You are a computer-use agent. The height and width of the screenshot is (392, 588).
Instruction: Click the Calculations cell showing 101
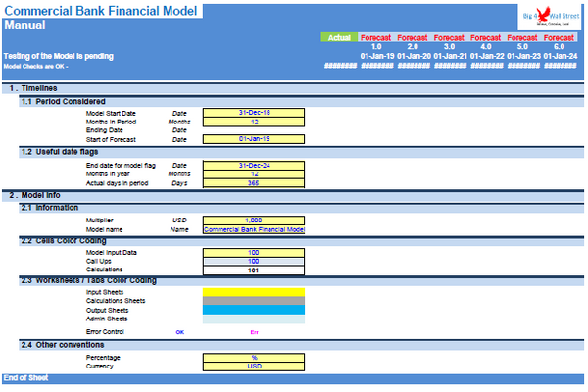(254, 270)
